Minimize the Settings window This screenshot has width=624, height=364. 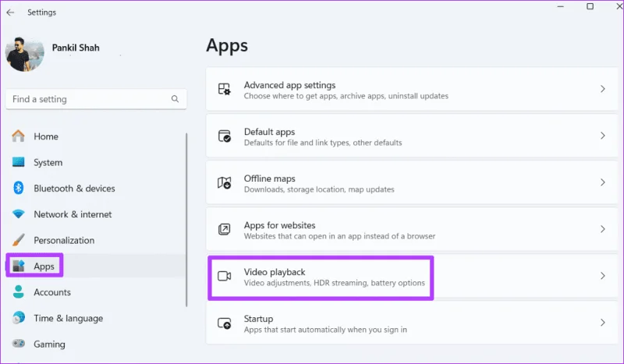(560, 6)
